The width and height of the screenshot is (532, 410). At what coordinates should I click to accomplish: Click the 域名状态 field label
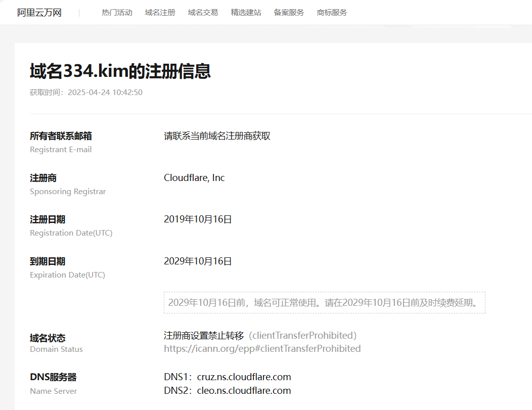click(48, 338)
